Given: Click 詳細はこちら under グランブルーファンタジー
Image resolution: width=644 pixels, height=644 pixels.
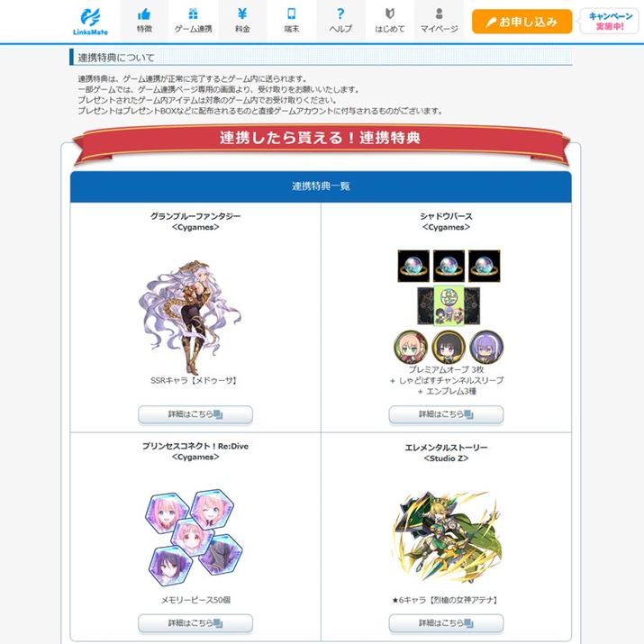Looking at the screenshot, I should (195, 414).
